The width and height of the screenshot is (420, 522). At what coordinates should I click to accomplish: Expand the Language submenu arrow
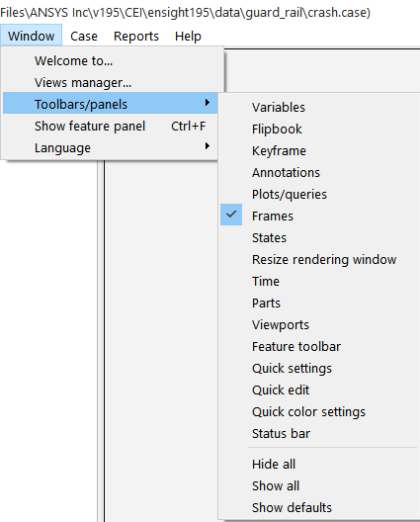[x=207, y=146]
